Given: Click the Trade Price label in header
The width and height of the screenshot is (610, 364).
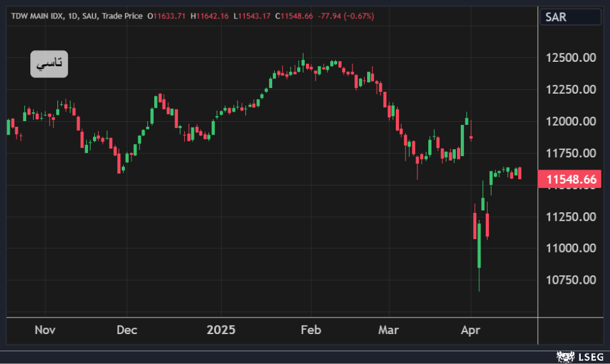Looking at the screenshot, I should pos(122,15).
